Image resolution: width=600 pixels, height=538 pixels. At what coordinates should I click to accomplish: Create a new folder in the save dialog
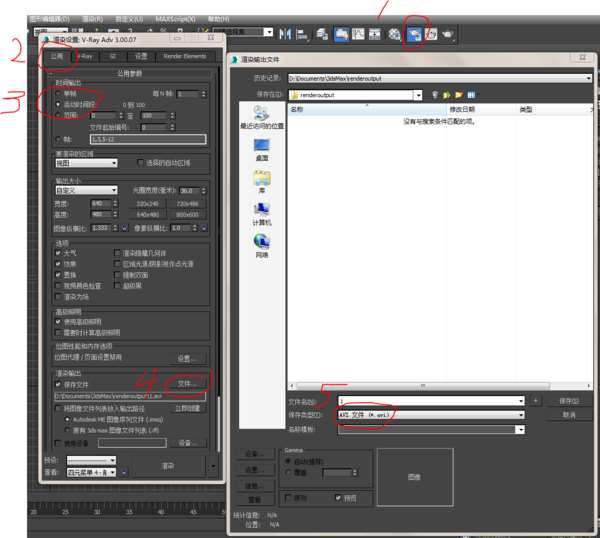tap(459, 95)
